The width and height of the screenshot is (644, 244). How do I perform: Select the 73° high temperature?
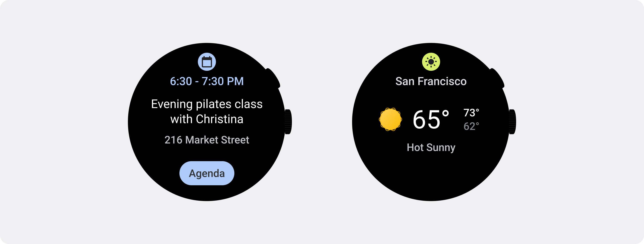471,113
